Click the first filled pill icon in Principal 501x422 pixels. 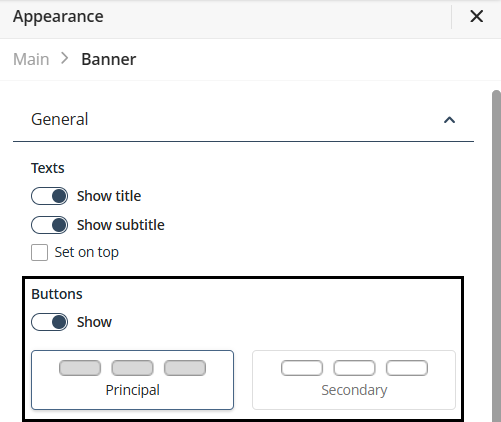[80, 368]
